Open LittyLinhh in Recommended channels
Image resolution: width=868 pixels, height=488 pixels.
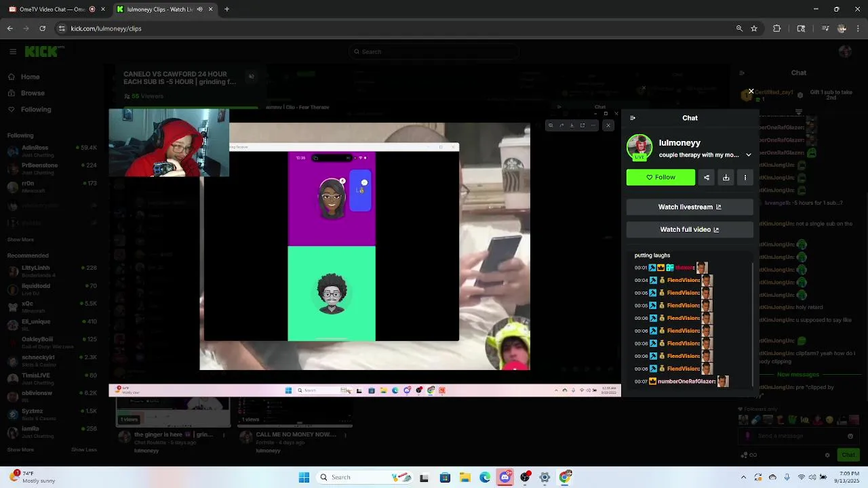(x=52, y=271)
